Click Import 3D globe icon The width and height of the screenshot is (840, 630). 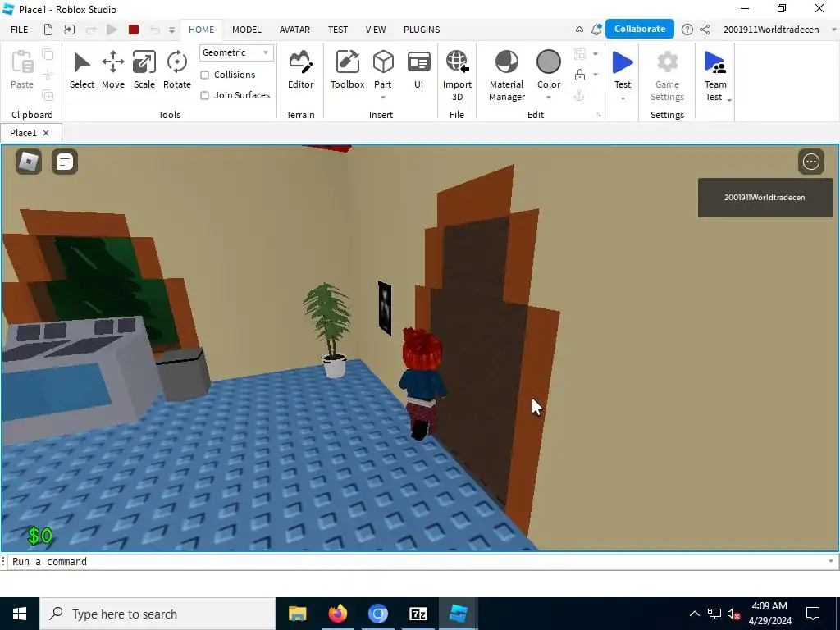pos(457,62)
